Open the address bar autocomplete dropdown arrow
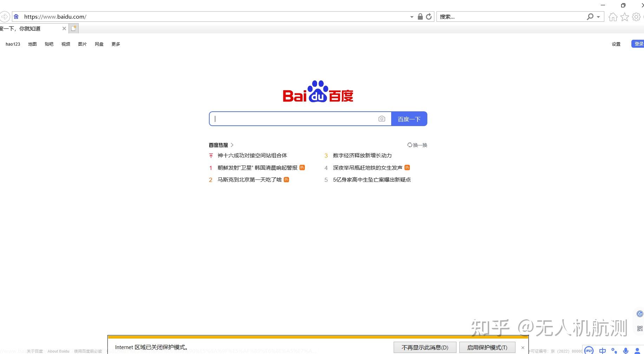644x354 pixels. (412, 17)
